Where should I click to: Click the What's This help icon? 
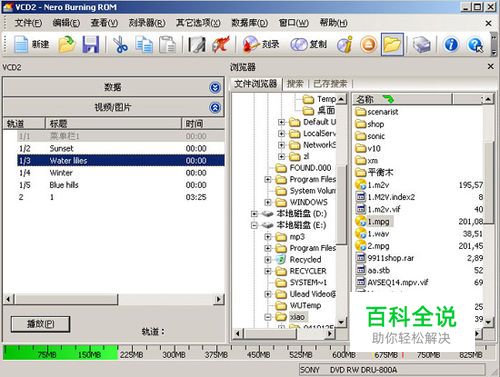475,44
